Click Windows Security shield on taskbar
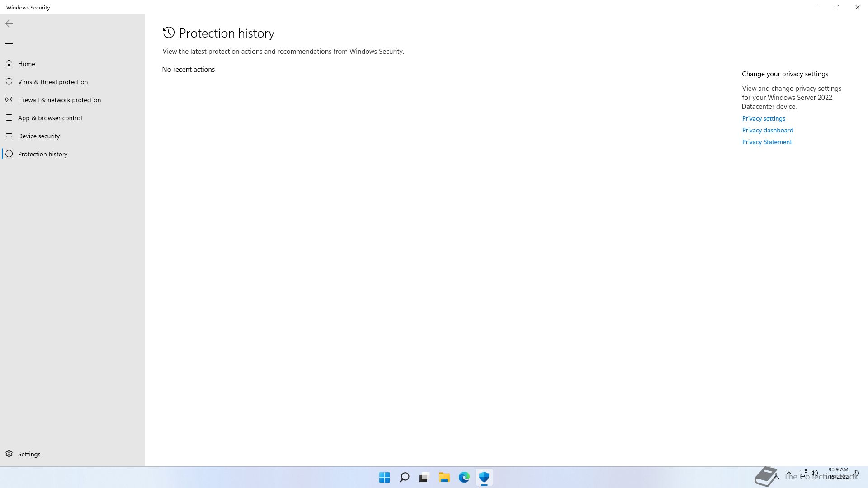This screenshot has height=488, width=868. [484, 477]
